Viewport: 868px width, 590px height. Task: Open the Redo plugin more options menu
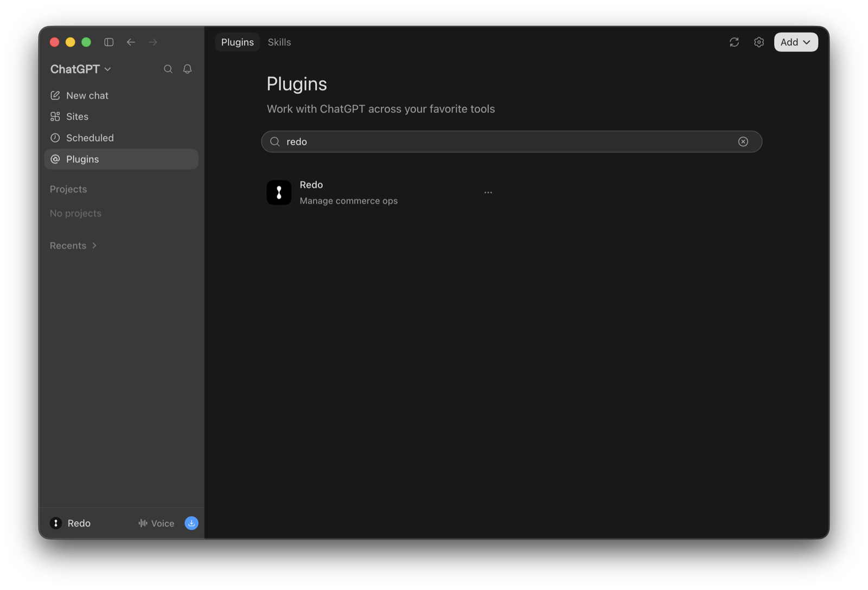pos(488,193)
